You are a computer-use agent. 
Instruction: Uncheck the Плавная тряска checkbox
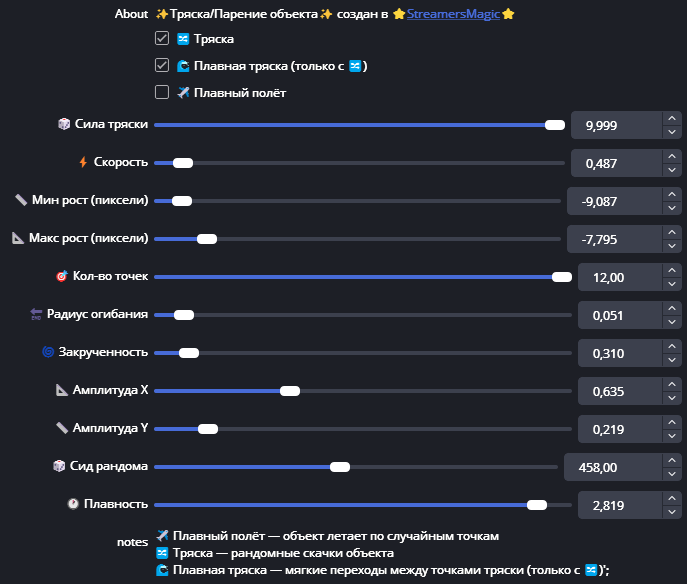tap(162, 66)
